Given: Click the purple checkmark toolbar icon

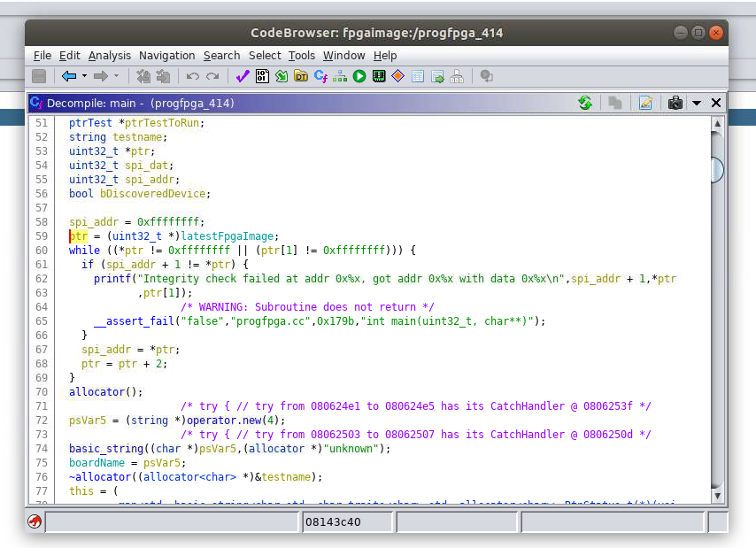Looking at the screenshot, I should point(242,76).
